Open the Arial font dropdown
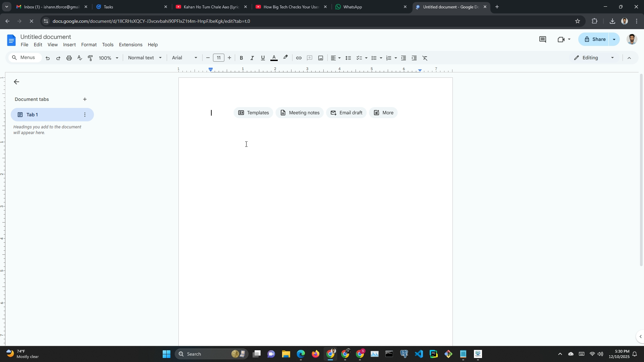This screenshot has height=362, width=644. pyautogui.click(x=184, y=58)
